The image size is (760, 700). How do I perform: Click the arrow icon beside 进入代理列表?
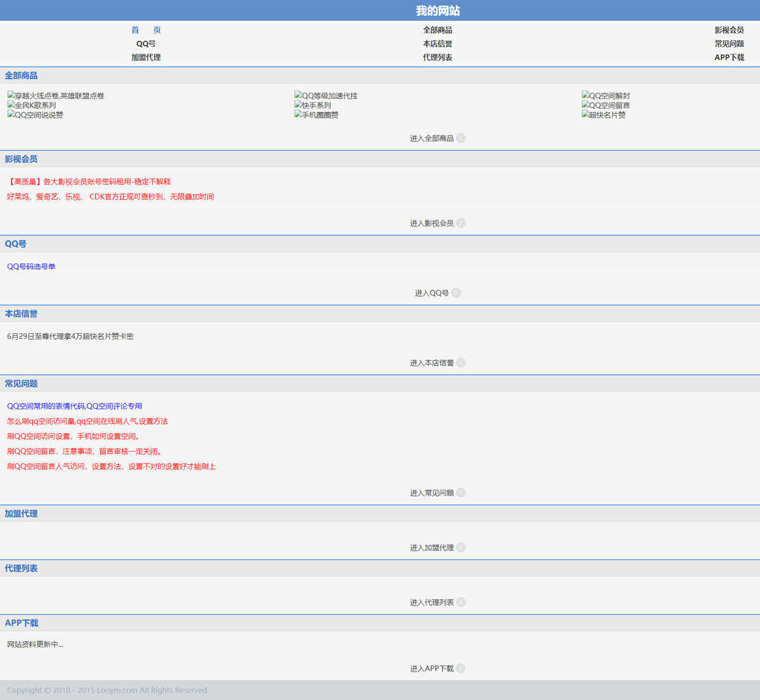[x=461, y=602]
